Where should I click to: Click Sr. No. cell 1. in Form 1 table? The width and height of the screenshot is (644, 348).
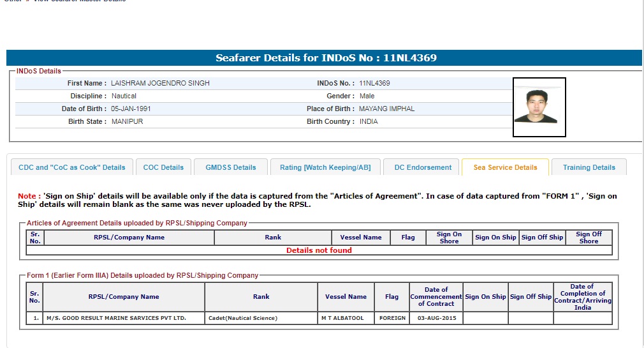click(34, 318)
